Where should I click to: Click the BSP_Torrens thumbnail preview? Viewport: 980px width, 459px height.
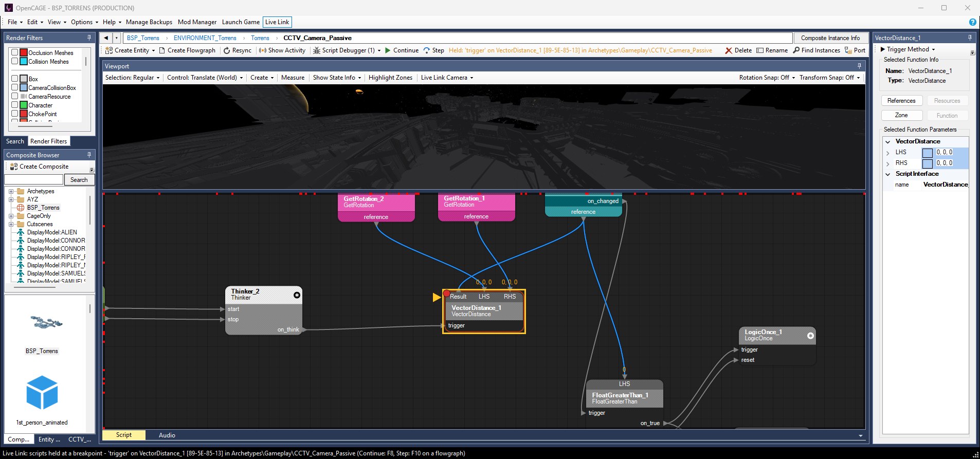pos(46,323)
